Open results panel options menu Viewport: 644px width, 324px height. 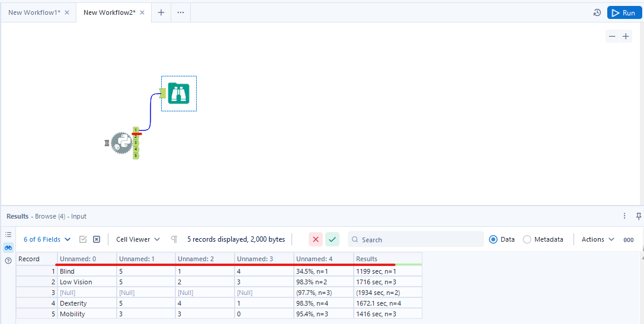(x=624, y=216)
